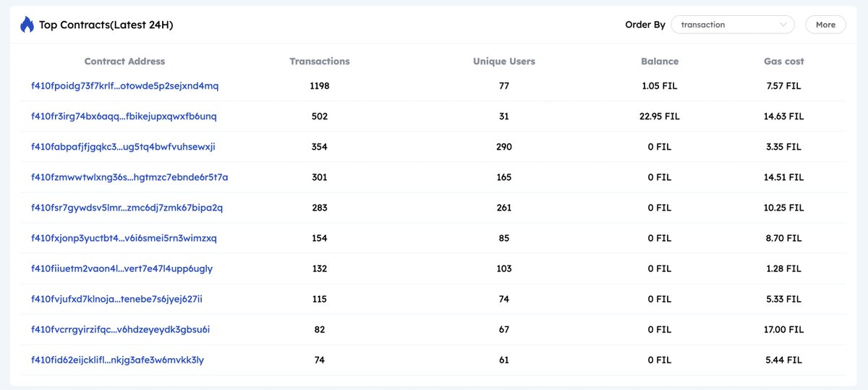Click the Transactions column header
Screen dimensions: 868x390
[x=319, y=62]
